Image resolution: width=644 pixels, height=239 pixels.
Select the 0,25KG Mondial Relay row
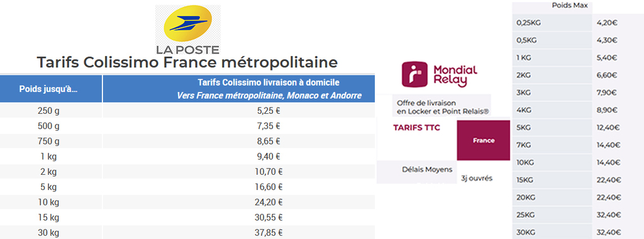(578, 23)
